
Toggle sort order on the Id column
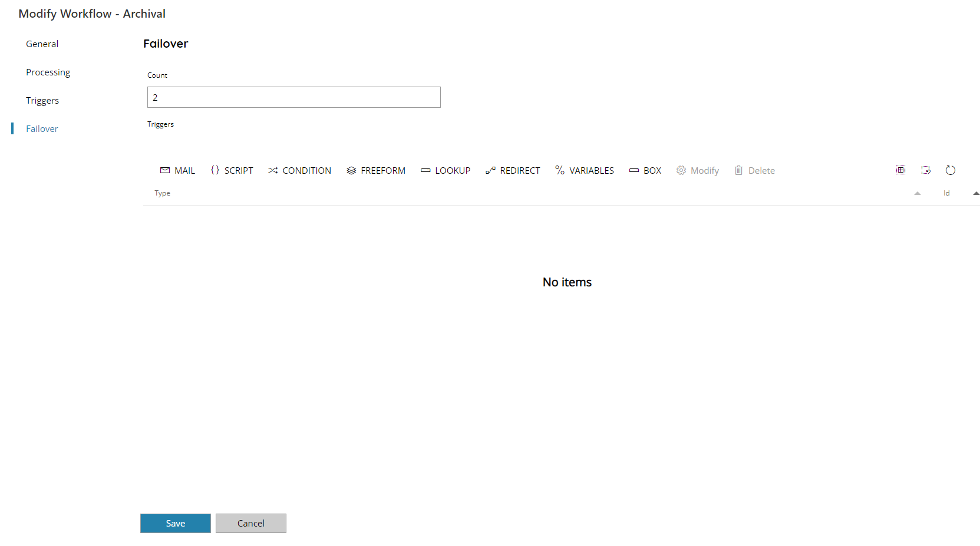(x=976, y=193)
